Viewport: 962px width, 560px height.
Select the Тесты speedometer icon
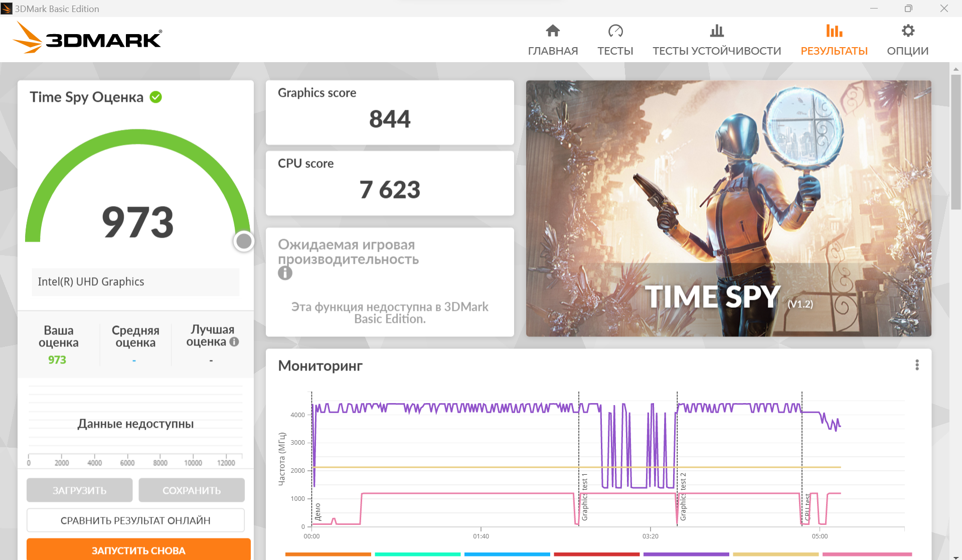click(615, 31)
